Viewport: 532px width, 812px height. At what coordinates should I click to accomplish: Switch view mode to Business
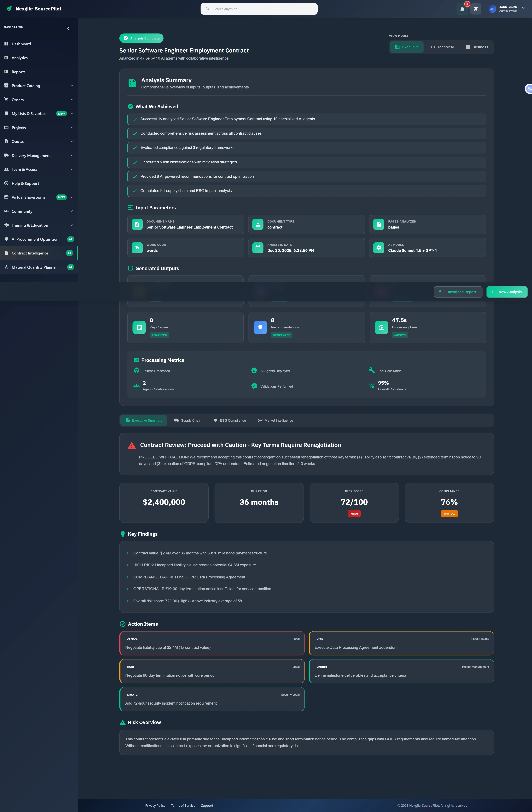click(x=477, y=47)
